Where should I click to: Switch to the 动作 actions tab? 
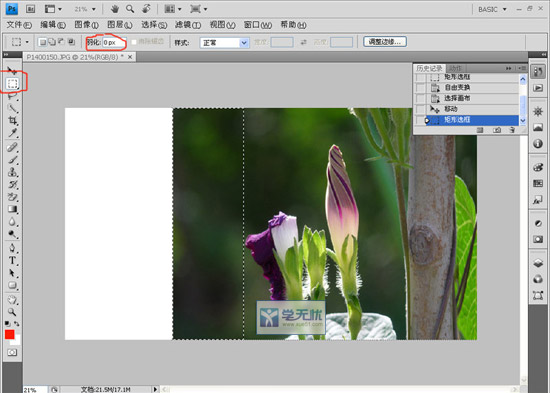click(x=455, y=68)
